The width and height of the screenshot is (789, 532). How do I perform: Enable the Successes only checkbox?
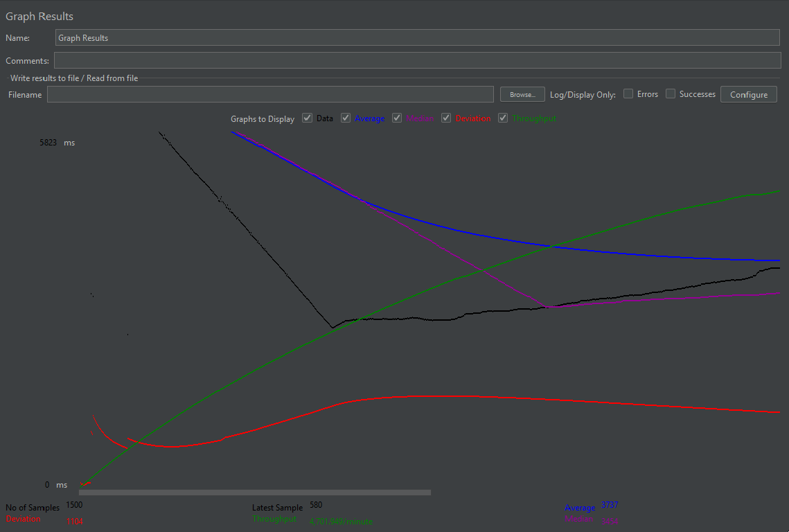click(671, 94)
